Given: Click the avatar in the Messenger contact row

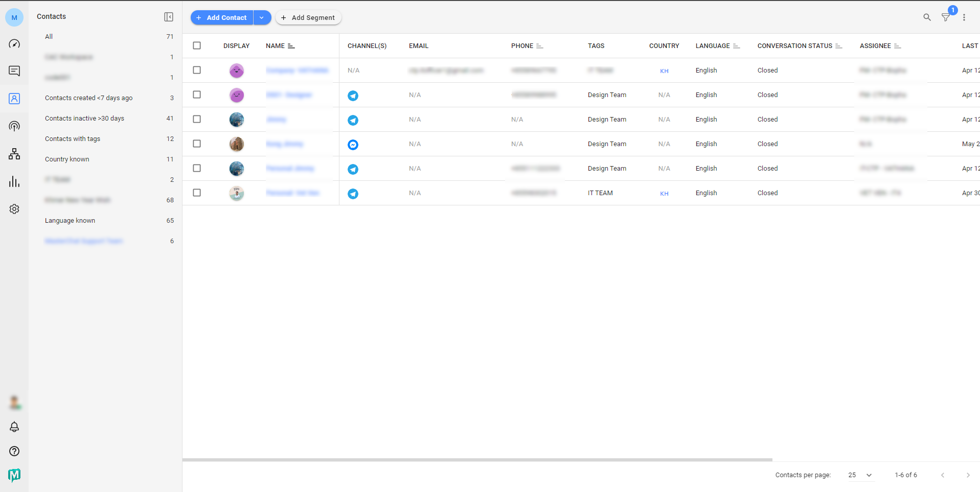Looking at the screenshot, I should (x=236, y=144).
